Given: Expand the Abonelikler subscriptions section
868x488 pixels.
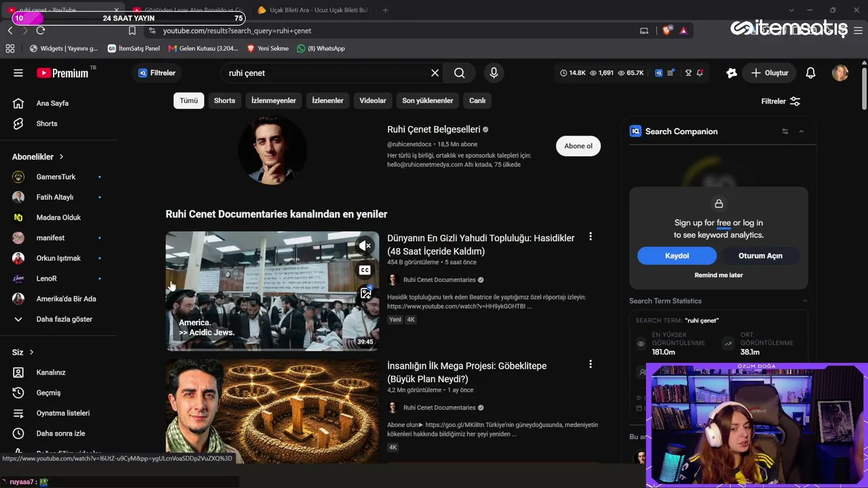Looking at the screenshot, I should [x=38, y=157].
